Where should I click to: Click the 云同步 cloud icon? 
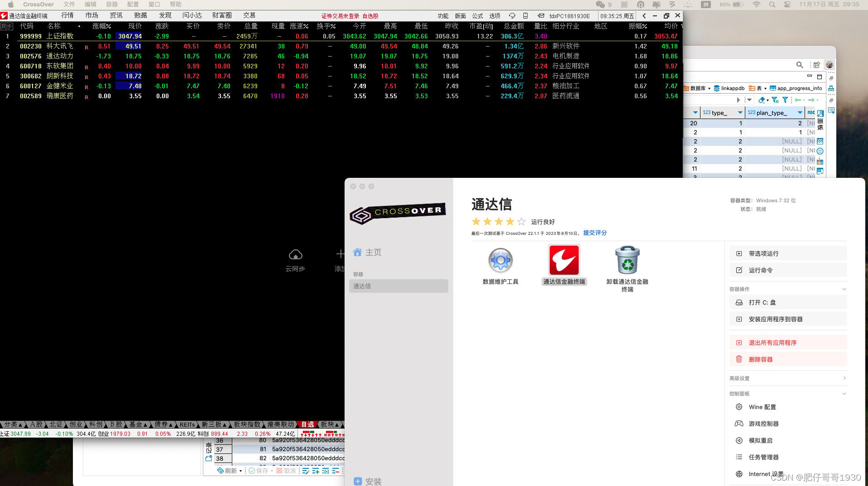(295, 255)
